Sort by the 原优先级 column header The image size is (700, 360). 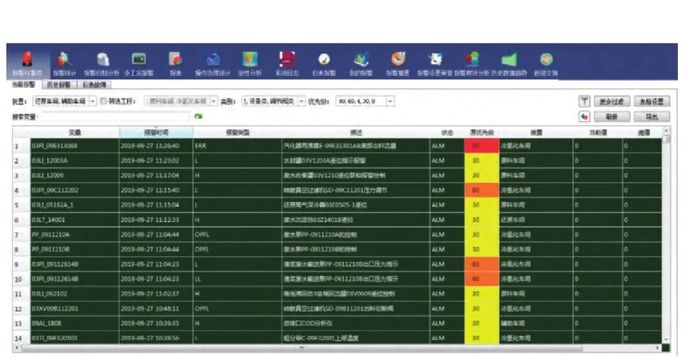click(x=482, y=133)
